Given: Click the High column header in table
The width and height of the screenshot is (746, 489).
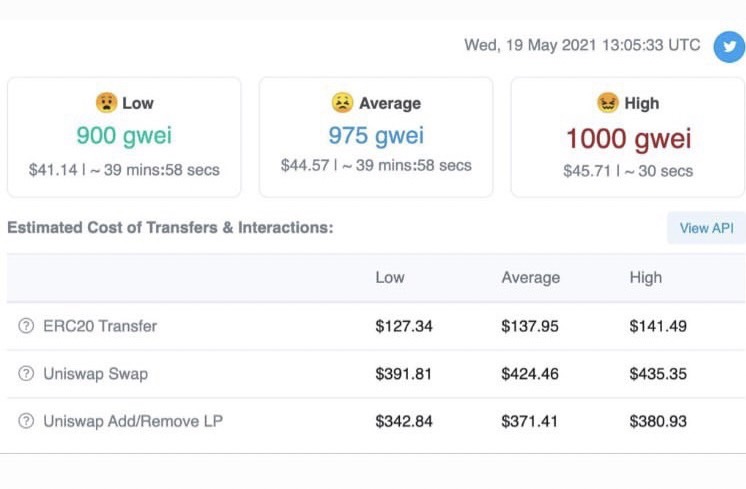Looking at the screenshot, I should pos(646,277).
